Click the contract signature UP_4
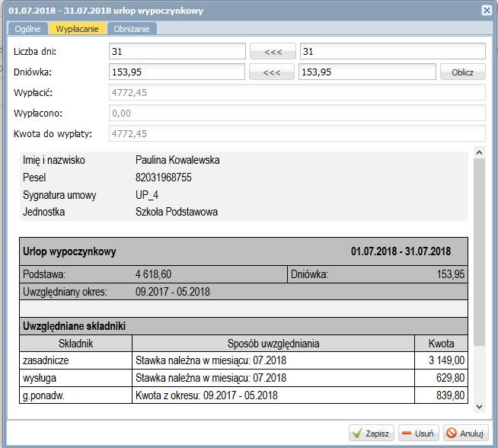This screenshot has width=498, height=448. click(x=147, y=195)
